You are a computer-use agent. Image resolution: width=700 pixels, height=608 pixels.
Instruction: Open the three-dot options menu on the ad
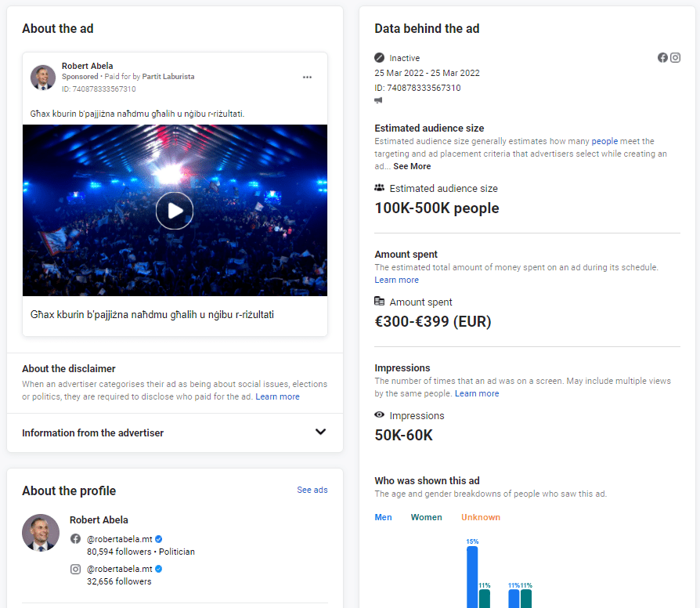tap(307, 77)
